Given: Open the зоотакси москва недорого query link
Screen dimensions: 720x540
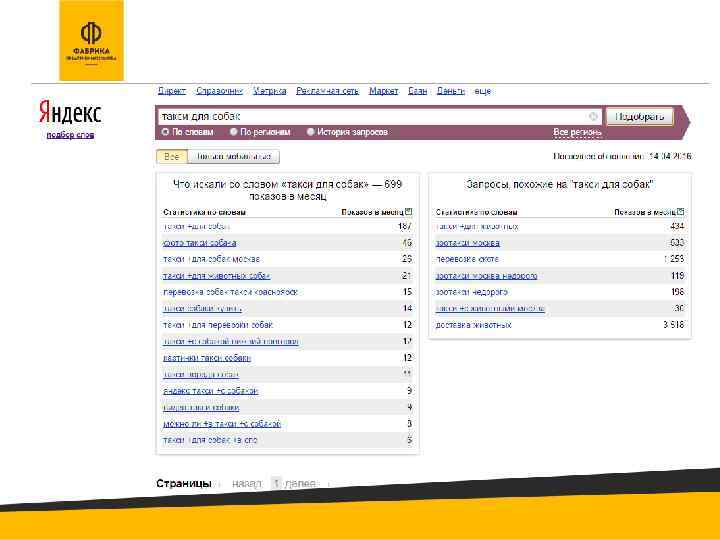Looking at the screenshot, I should [486, 276].
